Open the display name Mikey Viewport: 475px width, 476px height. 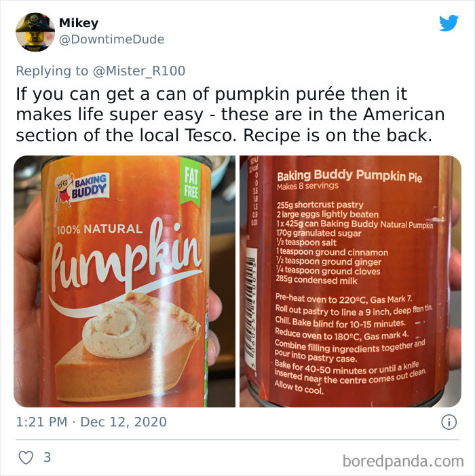79,23
